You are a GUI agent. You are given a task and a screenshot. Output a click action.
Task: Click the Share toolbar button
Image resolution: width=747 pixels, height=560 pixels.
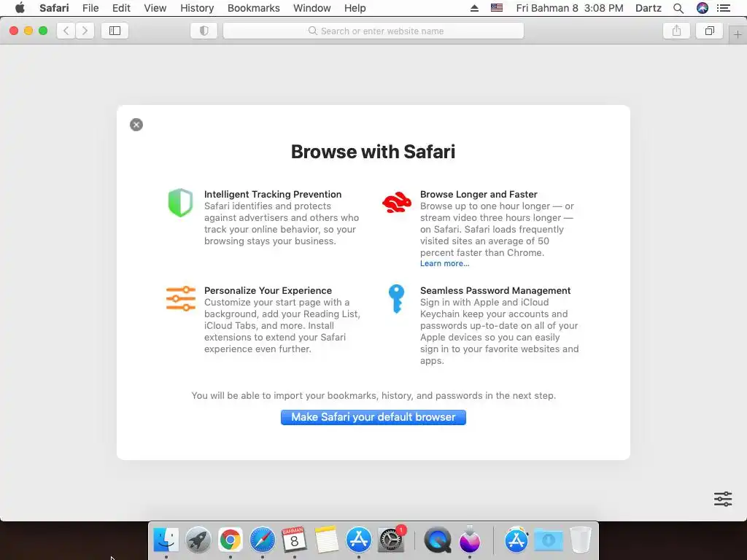tap(676, 31)
